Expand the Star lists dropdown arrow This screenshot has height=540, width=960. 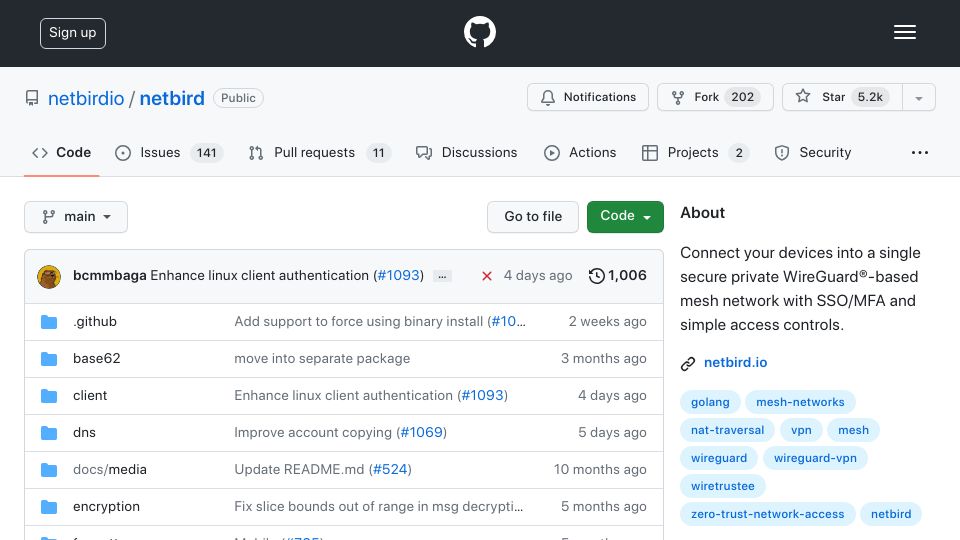coord(918,98)
